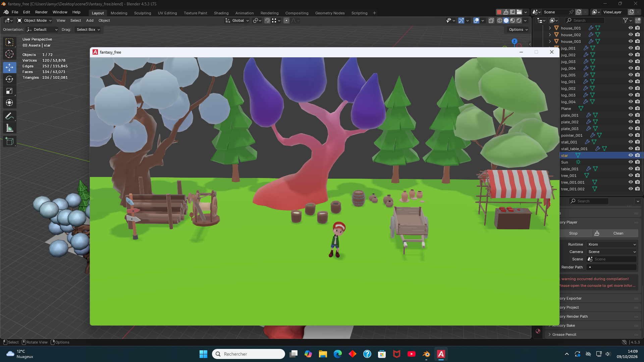Select tree_001 in the outliner
Image resolution: width=644 pixels, height=362 pixels.
tap(569, 176)
